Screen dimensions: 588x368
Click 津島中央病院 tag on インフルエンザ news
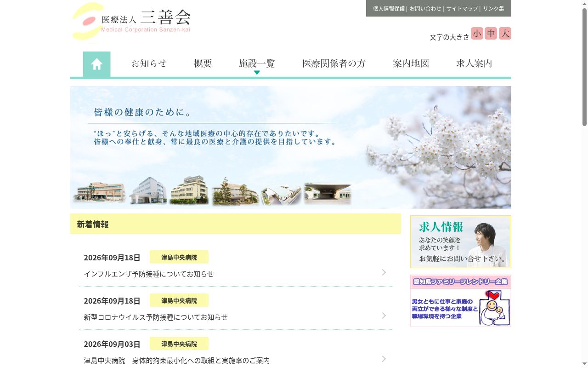(179, 257)
